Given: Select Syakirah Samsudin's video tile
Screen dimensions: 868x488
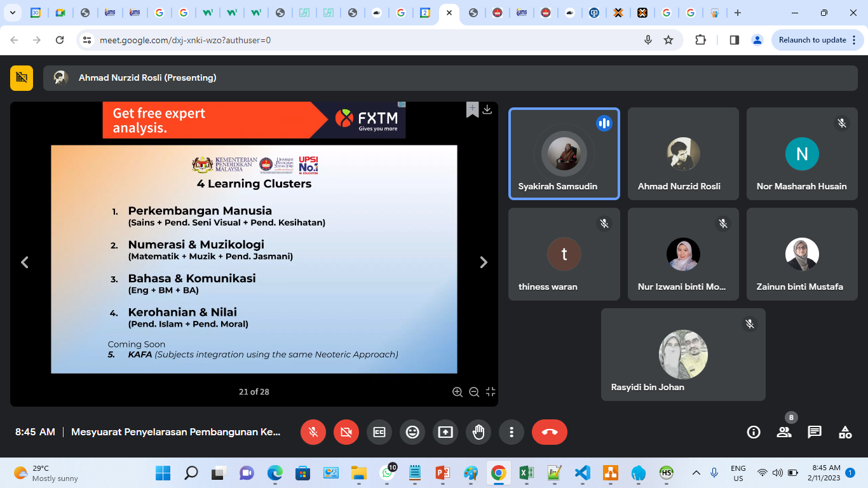Looking at the screenshot, I should (x=564, y=154).
